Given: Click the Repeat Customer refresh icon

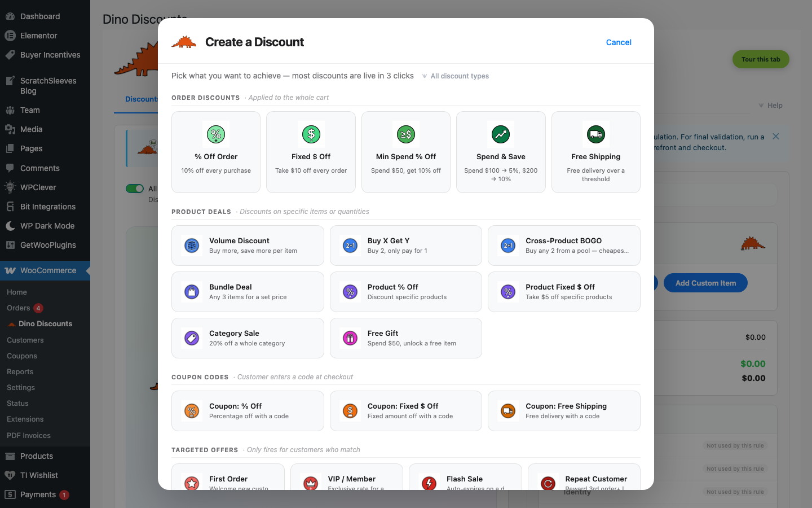Looking at the screenshot, I should coord(548,483).
